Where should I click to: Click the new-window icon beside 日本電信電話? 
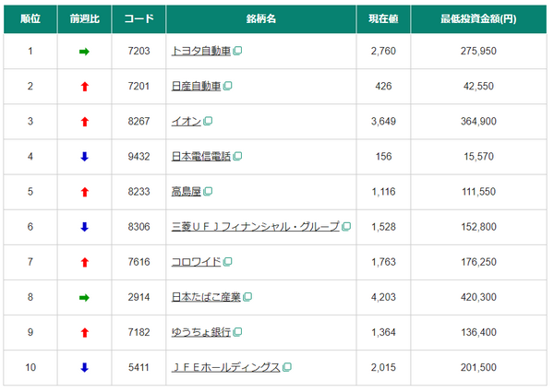tap(238, 156)
